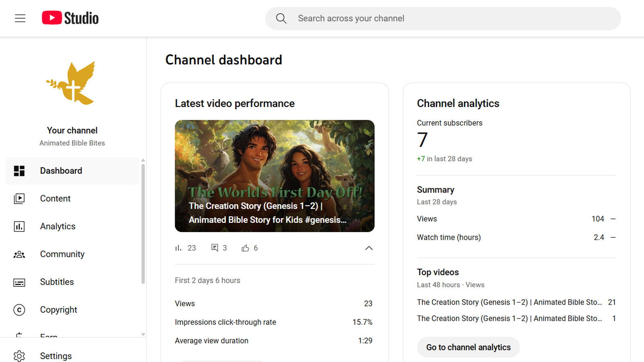This screenshot has width=644, height=362.
Task: Click the sidebar scroll down arrow
Action: [143, 334]
